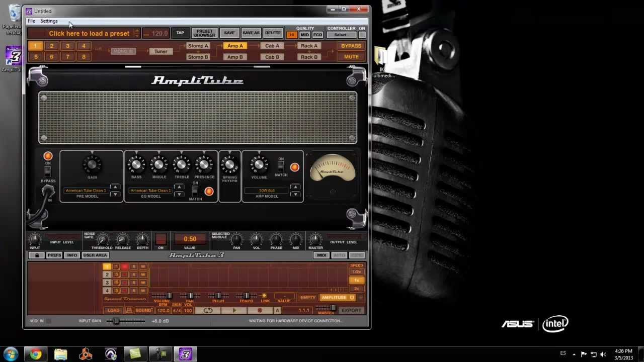The height and width of the screenshot is (362, 644).
Task: Open the Amp Model 50W 6L6 selector
Action: click(x=267, y=191)
